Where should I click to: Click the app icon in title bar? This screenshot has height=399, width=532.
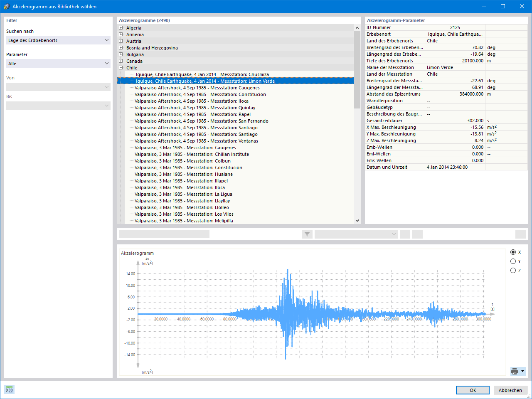6,6
